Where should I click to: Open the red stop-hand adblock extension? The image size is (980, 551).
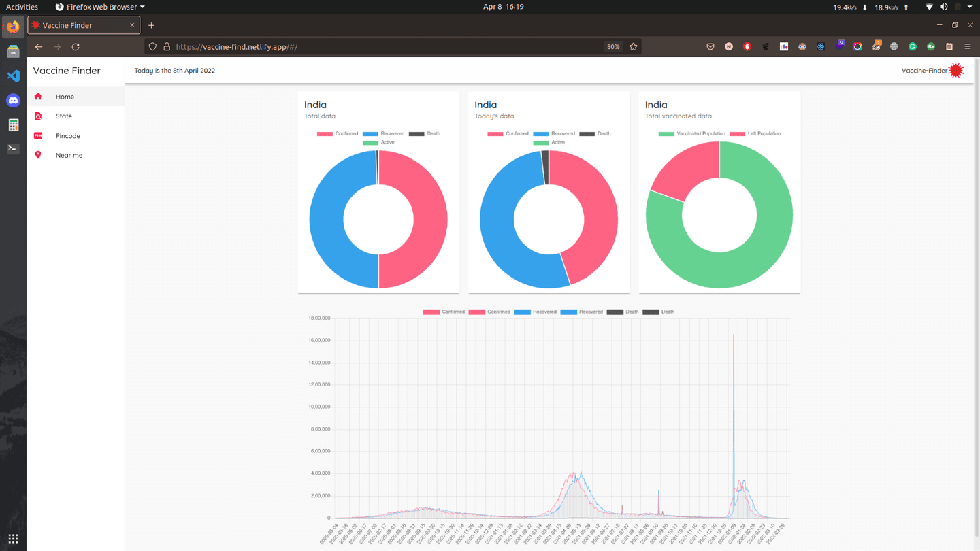[747, 47]
